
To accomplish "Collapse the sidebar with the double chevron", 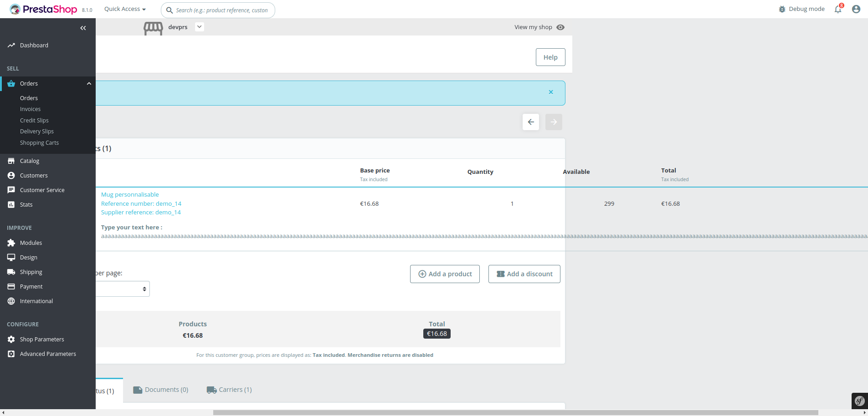I will 83,28.
